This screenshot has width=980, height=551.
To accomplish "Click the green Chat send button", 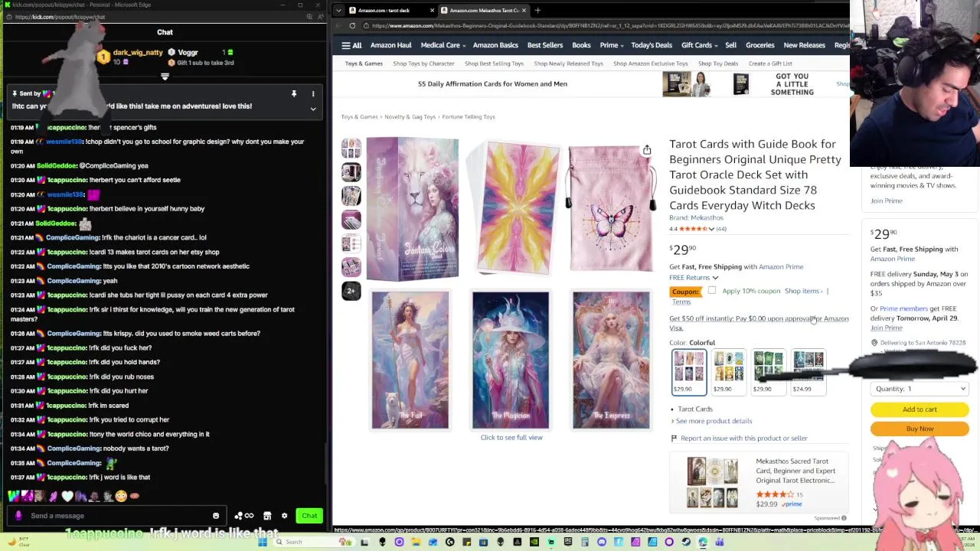I will click(309, 516).
